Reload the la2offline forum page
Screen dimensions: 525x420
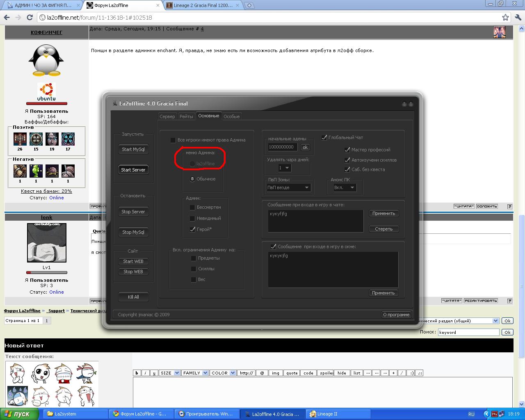[x=30, y=18]
